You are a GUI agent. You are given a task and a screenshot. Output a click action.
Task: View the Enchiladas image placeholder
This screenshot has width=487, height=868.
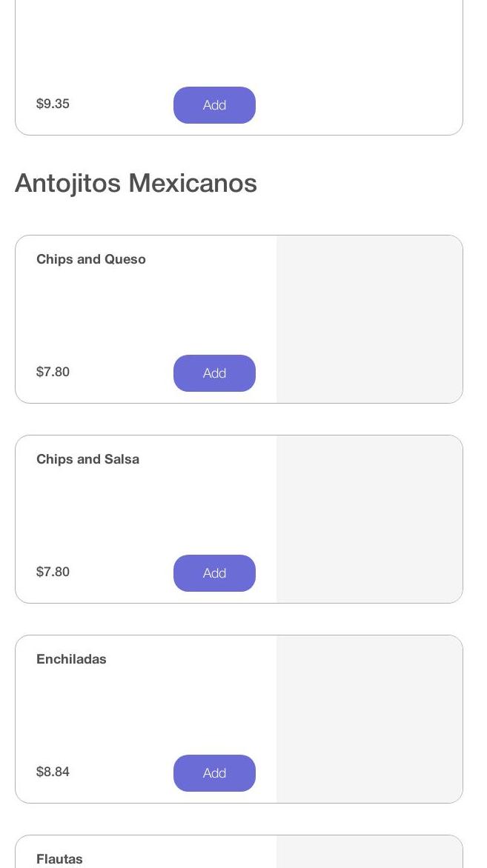369,719
